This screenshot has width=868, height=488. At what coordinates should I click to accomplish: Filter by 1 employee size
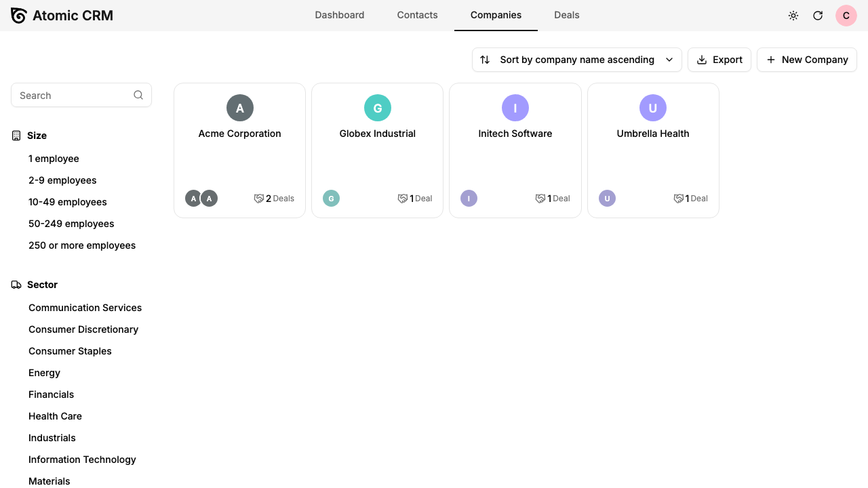[x=54, y=159]
